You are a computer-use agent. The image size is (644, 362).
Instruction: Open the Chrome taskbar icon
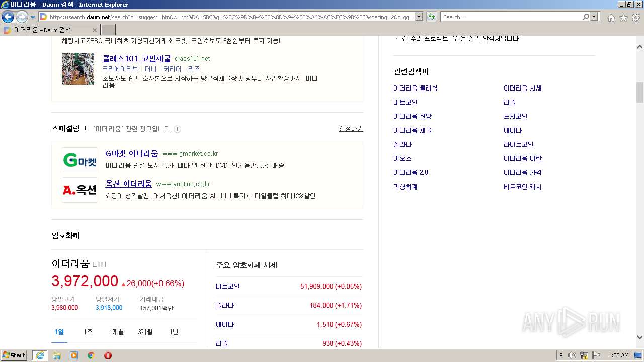point(91,355)
